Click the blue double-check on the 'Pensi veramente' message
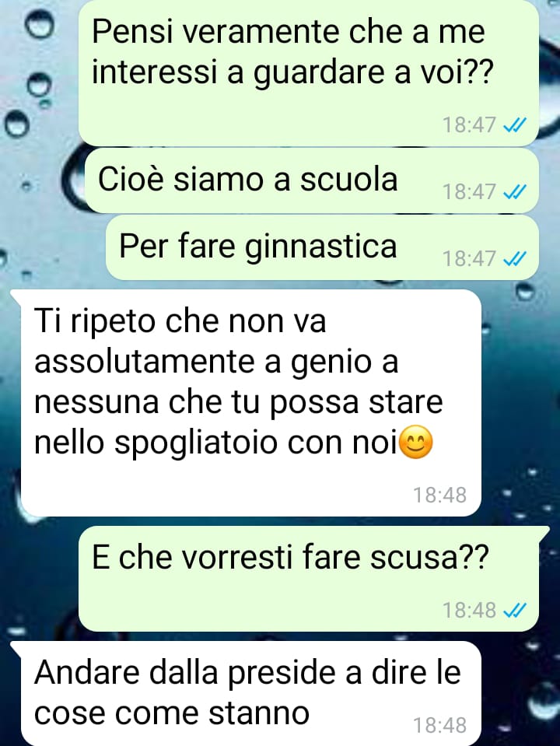Screen dimensions: 560x746 point(514,125)
